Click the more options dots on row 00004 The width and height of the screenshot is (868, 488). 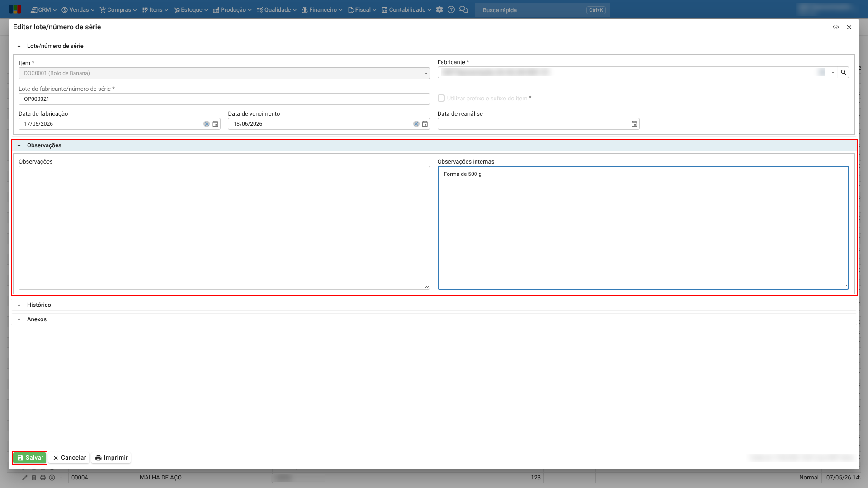click(x=61, y=478)
